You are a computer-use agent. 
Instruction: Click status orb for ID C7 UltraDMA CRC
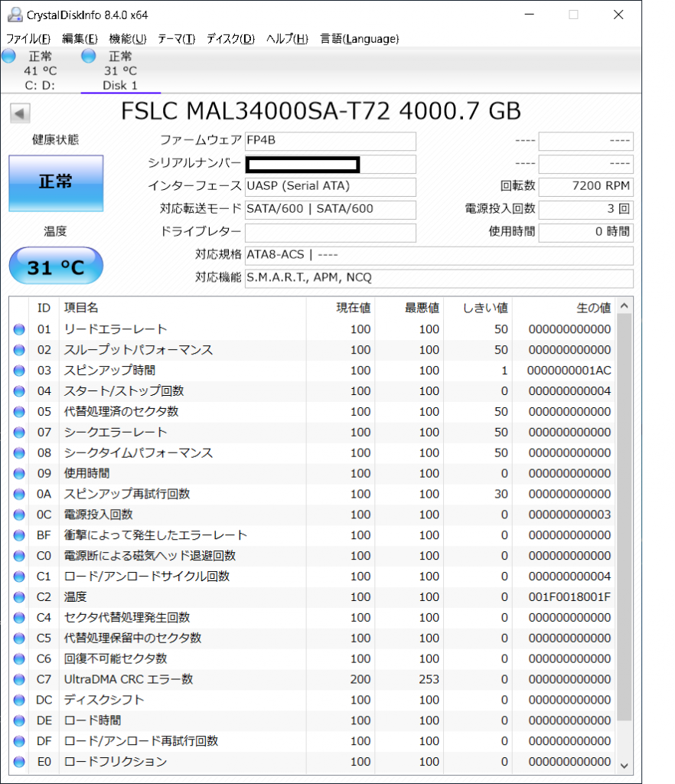coord(19,680)
